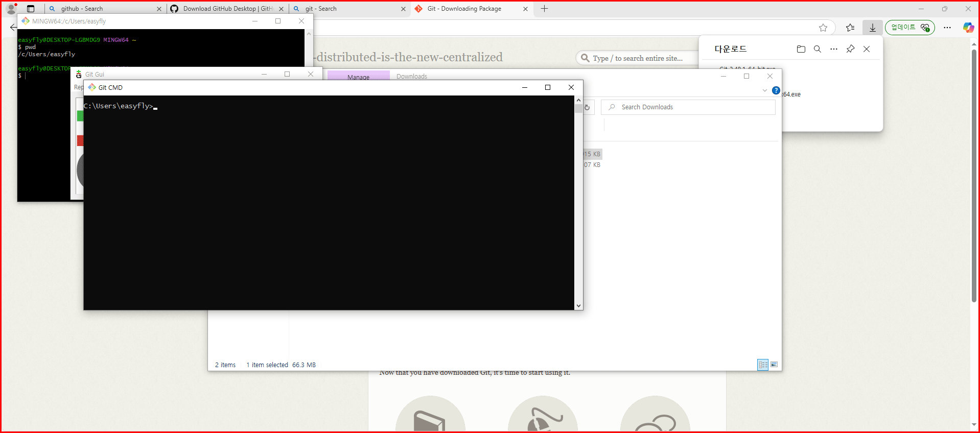This screenshot has height=433, width=980.
Task: Open the favorites list icon
Action: point(850,28)
